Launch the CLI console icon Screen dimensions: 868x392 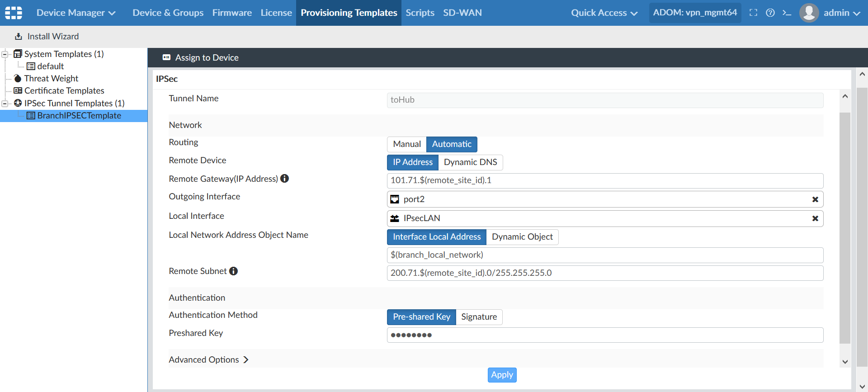[787, 13]
